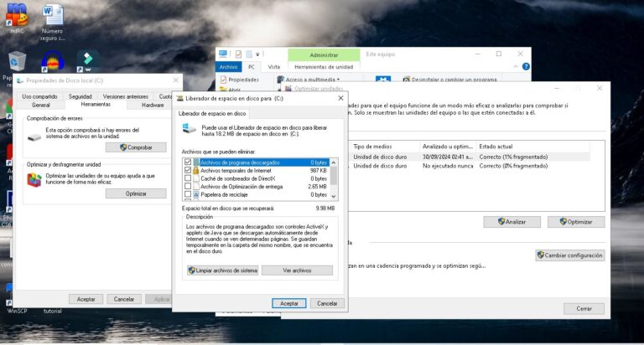Uncheck 'Archivos de programa descargados' checkbox
The height and width of the screenshot is (345, 644).
[188, 162]
